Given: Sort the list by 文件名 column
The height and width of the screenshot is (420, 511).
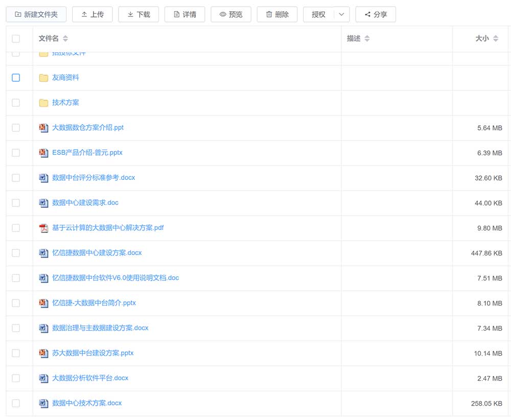Looking at the screenshot, I should click(x=65, y=39).
